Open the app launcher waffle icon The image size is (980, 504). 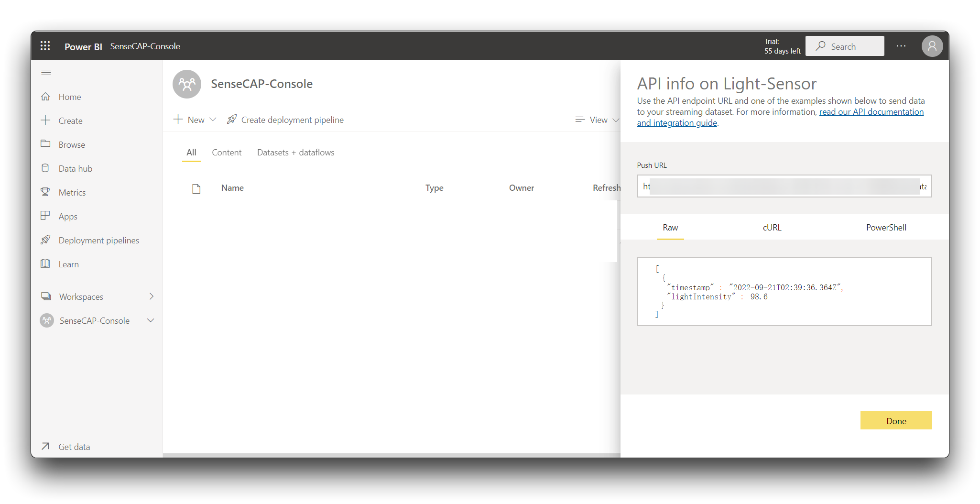45,46
